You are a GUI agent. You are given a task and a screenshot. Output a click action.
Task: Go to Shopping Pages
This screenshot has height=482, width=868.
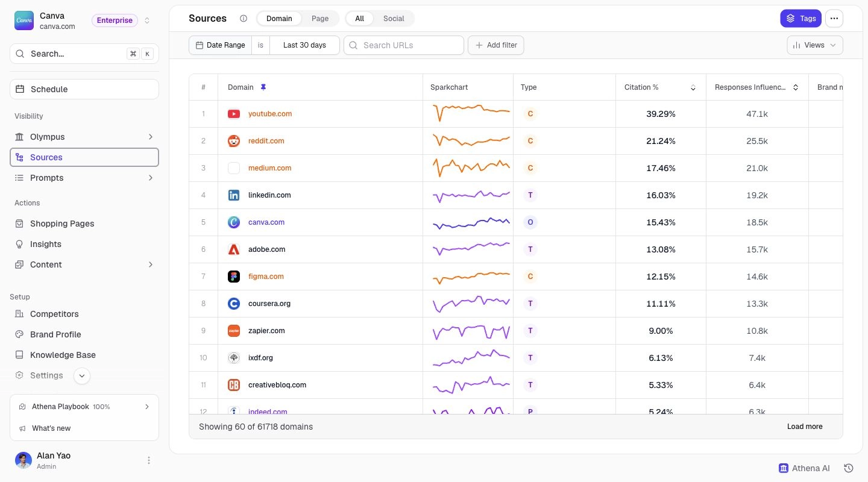[x=84, y=224]
